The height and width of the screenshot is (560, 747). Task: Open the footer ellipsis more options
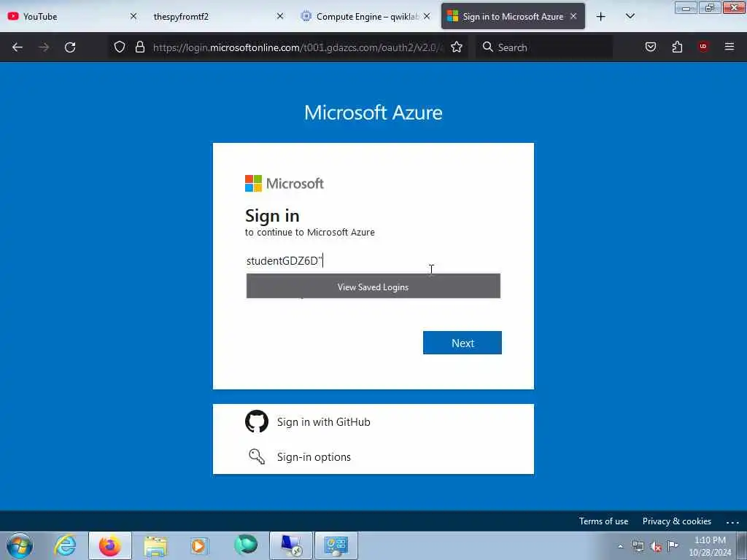click(x=732, y=522)
